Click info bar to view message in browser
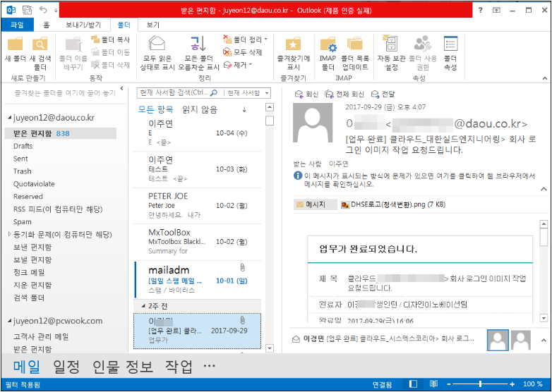Image resolution: width=552 pixels, height=392 pixels. point(414,180)
